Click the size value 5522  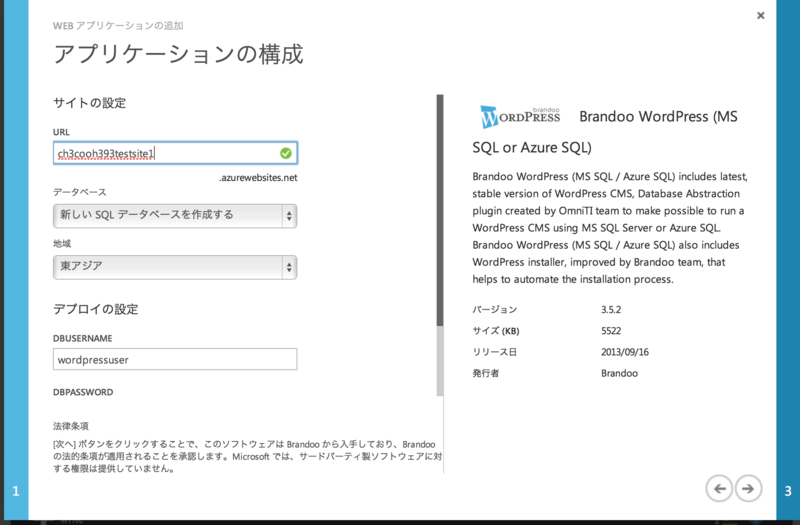click(611, 331)
